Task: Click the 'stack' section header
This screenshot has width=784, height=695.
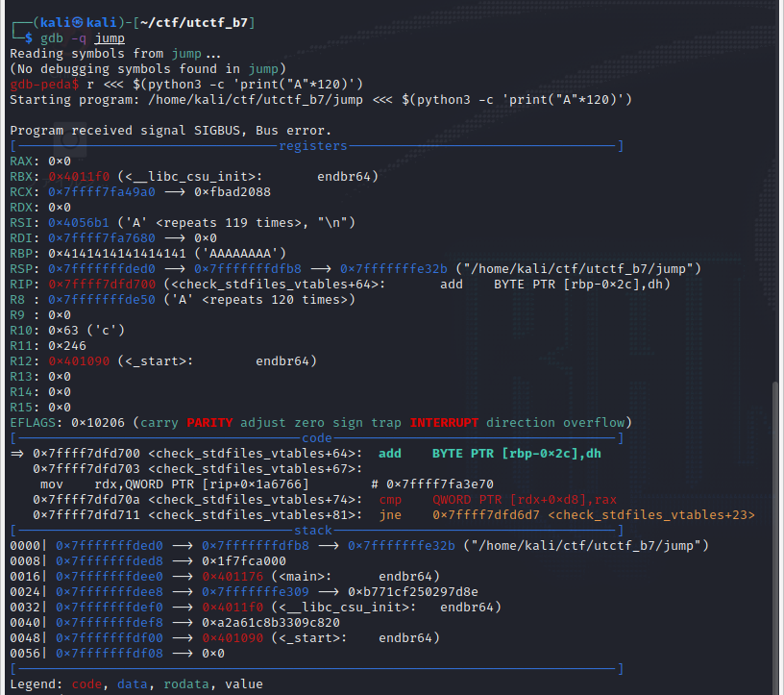Action: [313, 531]
